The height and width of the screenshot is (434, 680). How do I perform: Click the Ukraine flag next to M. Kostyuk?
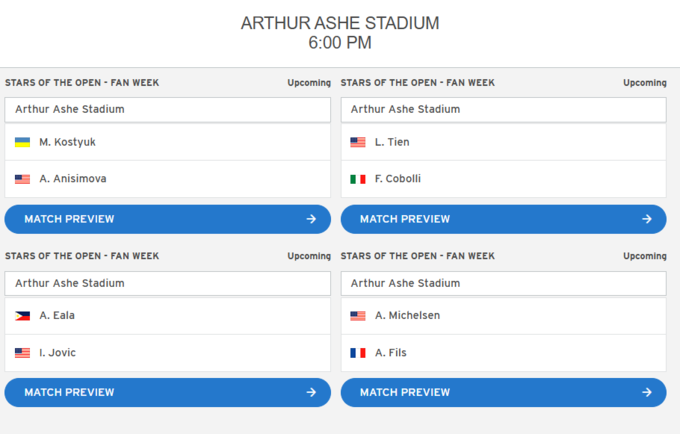click(x=23, y=142)
